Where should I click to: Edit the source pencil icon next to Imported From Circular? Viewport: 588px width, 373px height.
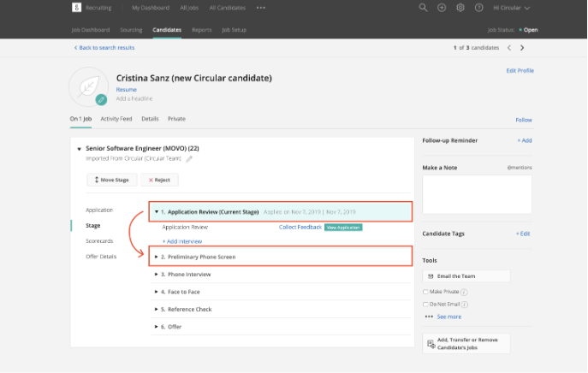click(x=189, y=159)
